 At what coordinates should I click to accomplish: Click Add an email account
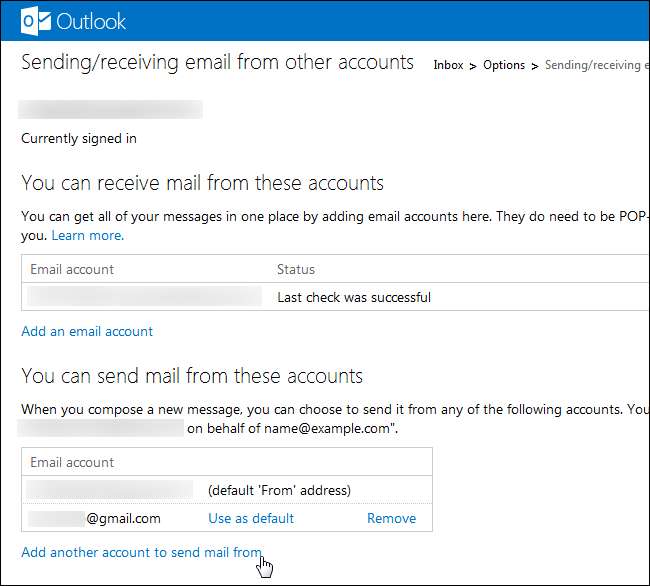point(87,331)
